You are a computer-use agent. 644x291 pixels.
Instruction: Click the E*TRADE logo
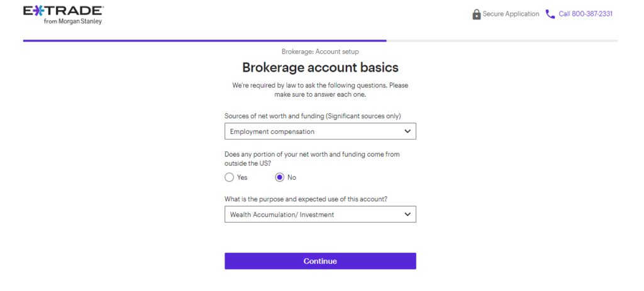64,11
